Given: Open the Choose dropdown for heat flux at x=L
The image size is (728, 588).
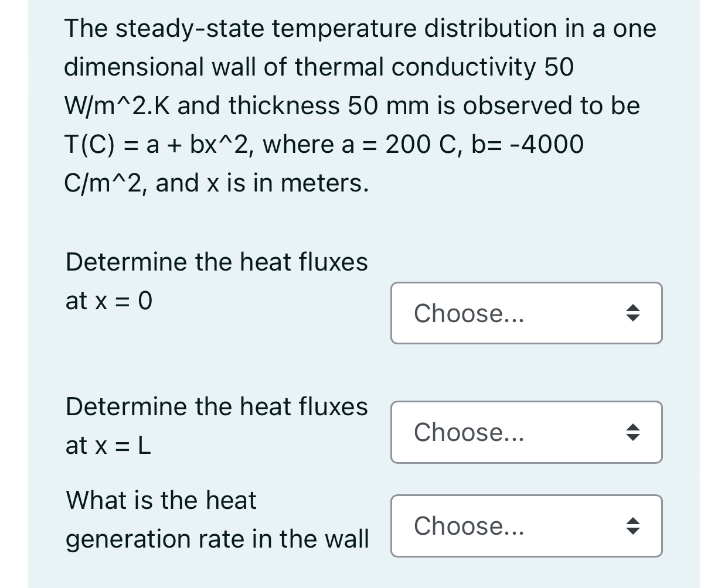Looking at the screenshot, I should [x=526, y=432].
